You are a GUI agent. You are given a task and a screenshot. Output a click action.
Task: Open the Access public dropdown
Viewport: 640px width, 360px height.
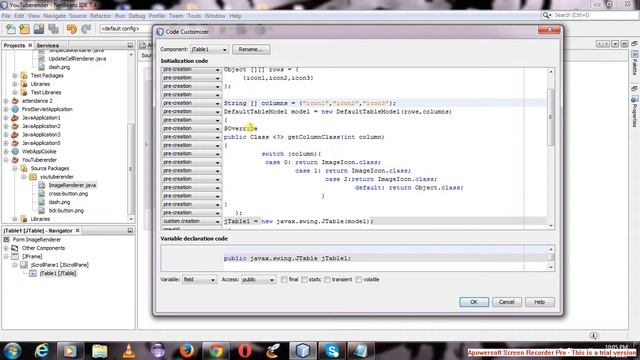(258, 280)
